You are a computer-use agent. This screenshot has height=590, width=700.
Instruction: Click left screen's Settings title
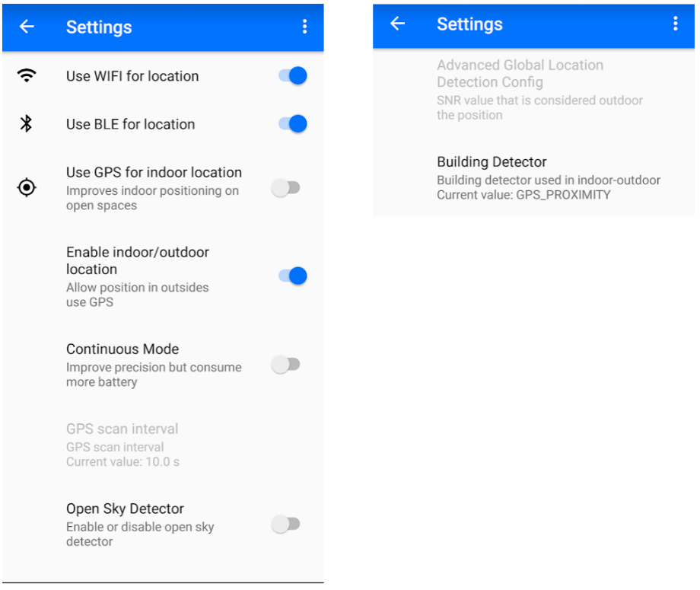point(99,27)
